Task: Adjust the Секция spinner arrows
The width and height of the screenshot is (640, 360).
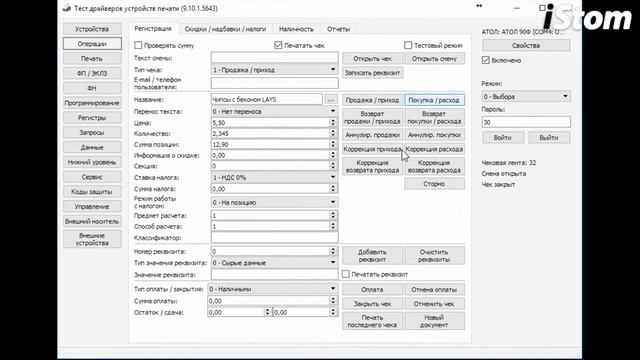Action: tap(333, 166)
